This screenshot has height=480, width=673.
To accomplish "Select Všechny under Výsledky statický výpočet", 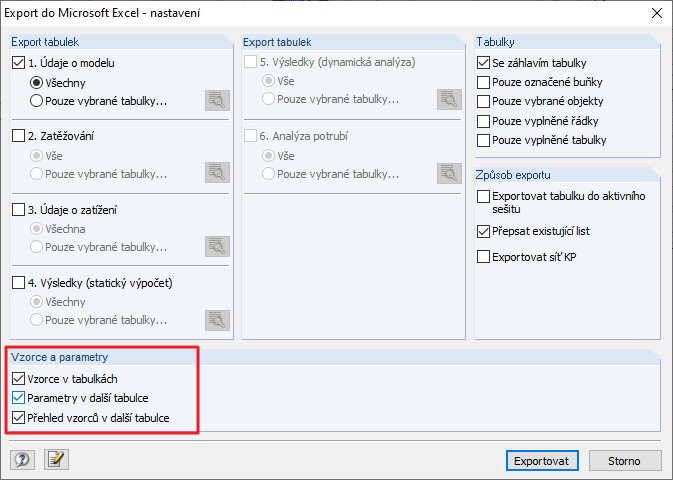I will (x=36, y=302).
